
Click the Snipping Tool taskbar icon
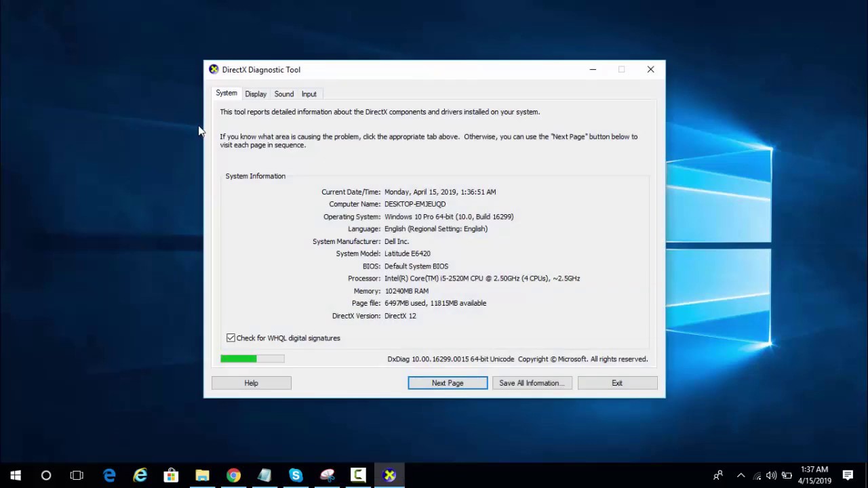click(327, 476)
